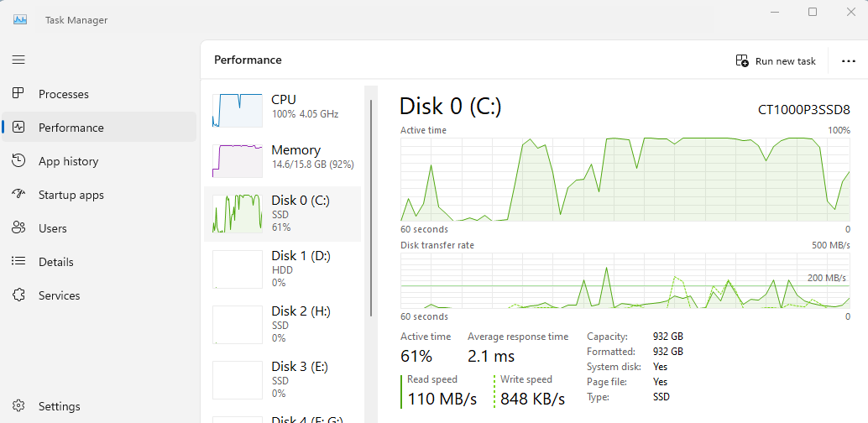
Task: Open the Settings gear icon
Action: [x=18, y=406]
